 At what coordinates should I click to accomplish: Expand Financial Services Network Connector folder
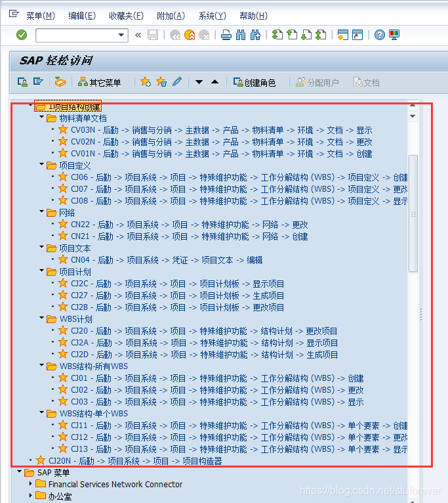click(30, 483)
